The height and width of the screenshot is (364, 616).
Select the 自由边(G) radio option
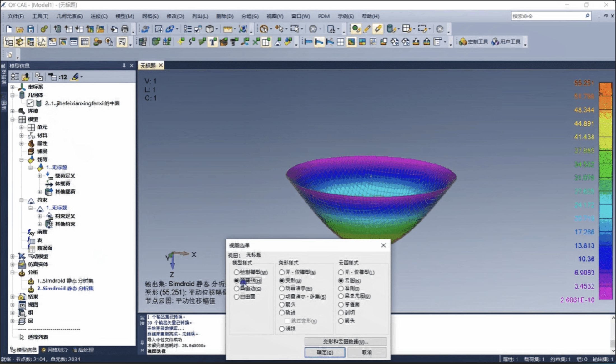pyautogui.click(x=237, y=288)
